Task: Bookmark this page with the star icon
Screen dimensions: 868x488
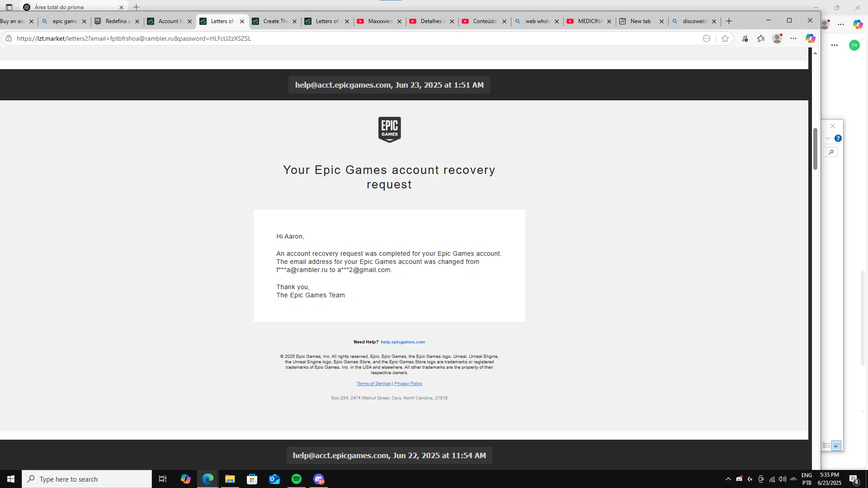Action: [725, 39]
